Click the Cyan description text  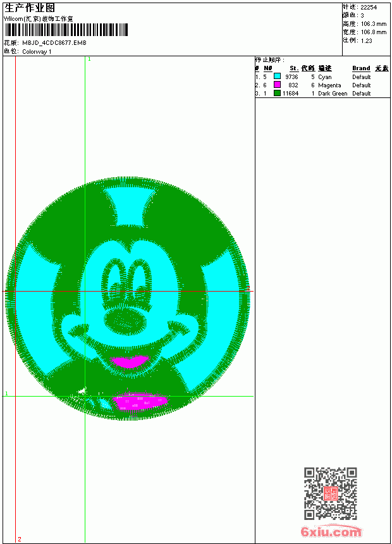[325, 77]
